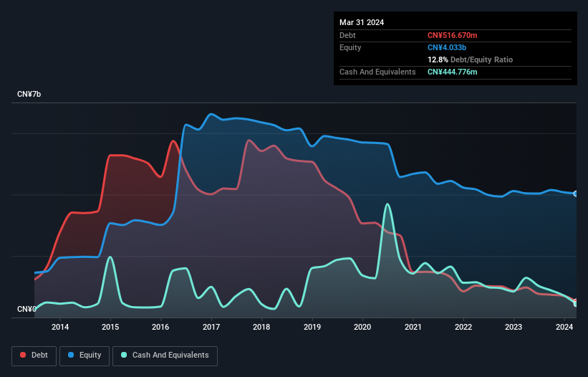Click the 2023 x-axis label
This screenshot has width=588, height=377.
click(x=514, y=327)
